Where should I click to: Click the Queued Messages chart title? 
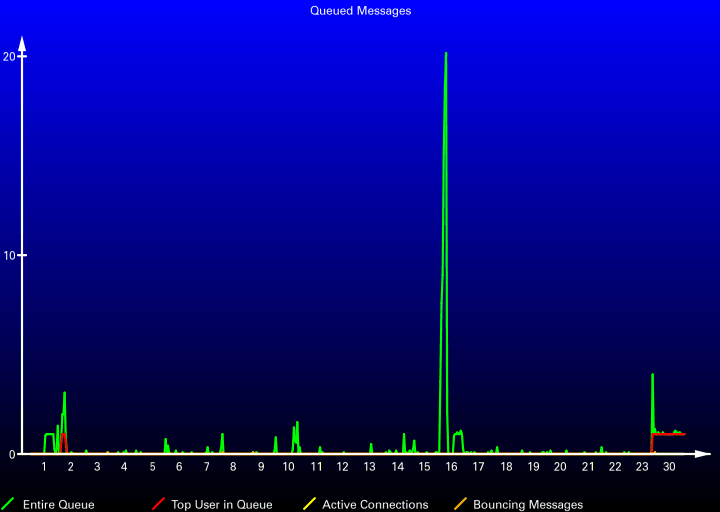coord(360,11)
